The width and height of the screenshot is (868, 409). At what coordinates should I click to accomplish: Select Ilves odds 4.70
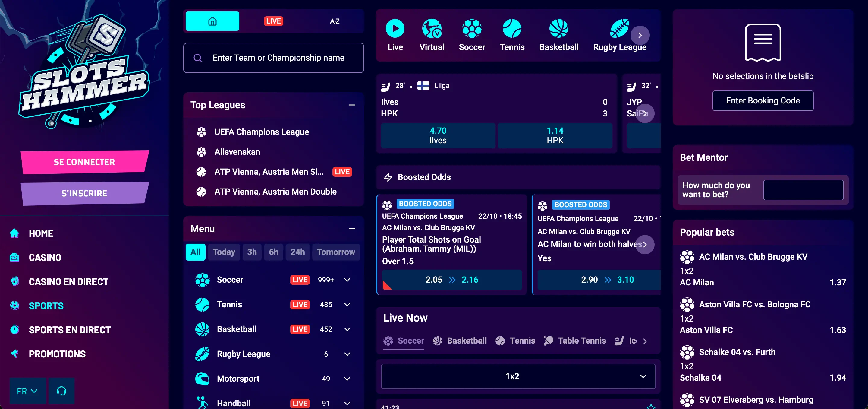point(438,135)
